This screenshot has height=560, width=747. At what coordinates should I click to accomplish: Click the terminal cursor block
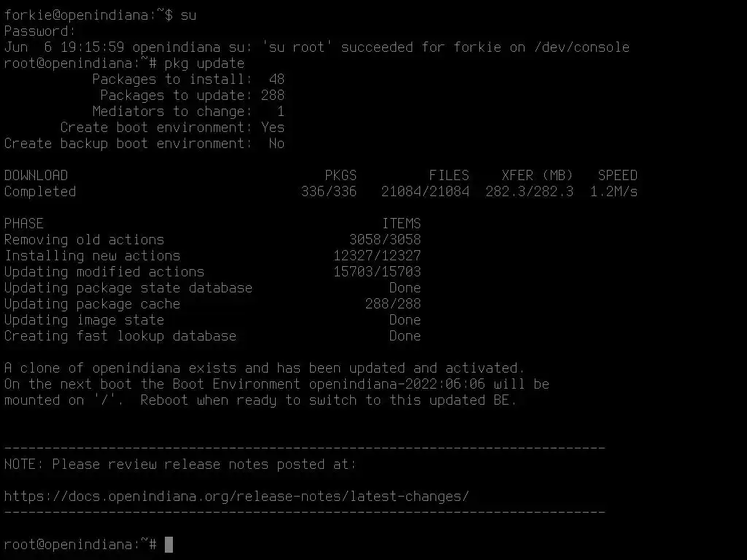pos(169,544)
